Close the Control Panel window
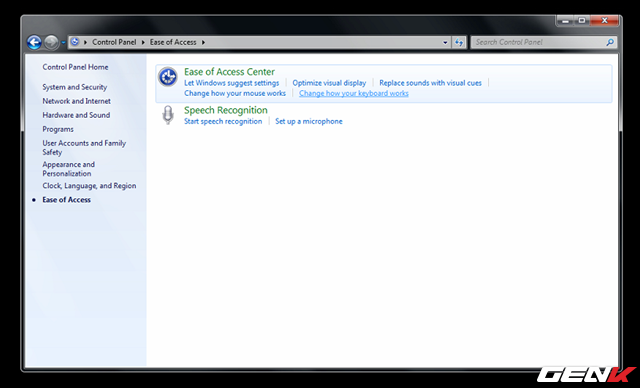The height and width of the screenshot is (388, 640). point(604,20)
